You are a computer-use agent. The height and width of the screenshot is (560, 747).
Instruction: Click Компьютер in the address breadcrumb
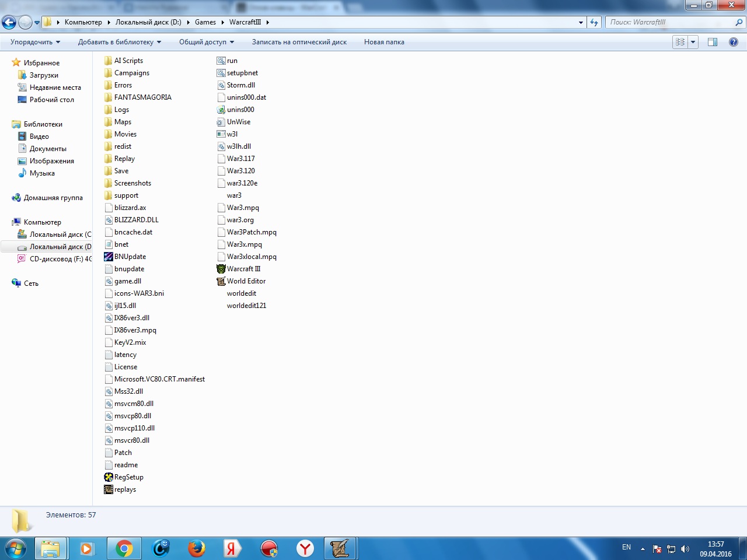pyautogui.click(x=83, y=22)
